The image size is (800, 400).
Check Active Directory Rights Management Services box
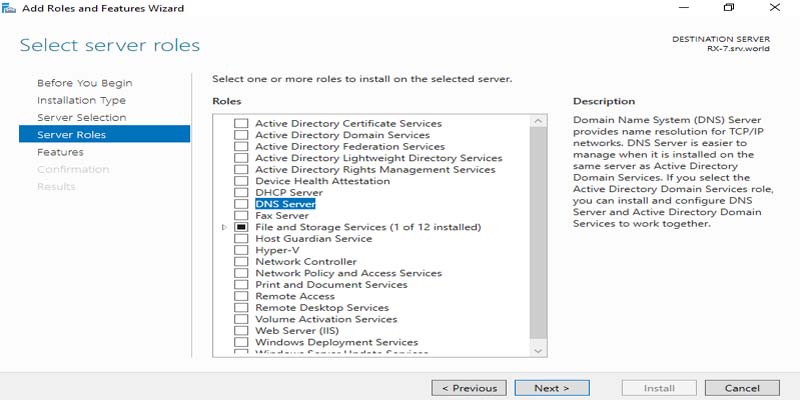pyautogui.click(x=241, y=169)
